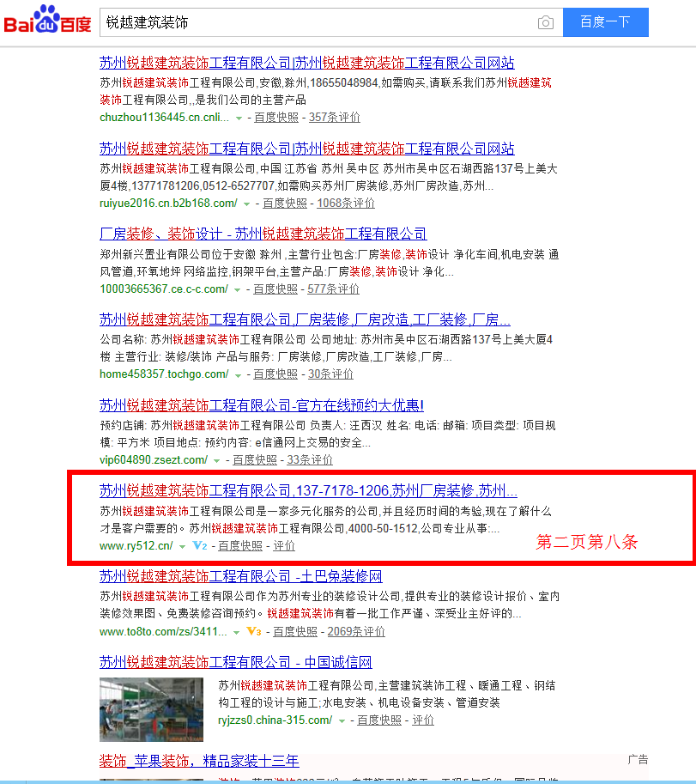Open 33条评价 reviews link
The width and height of the screenshot is (696, 784).
310,460
